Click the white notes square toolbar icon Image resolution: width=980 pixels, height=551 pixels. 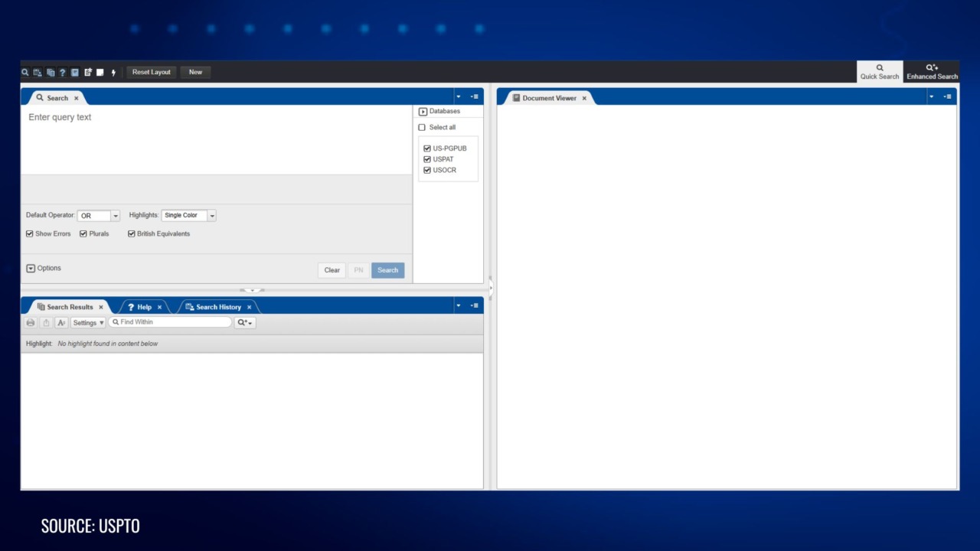click(x=100, y=73)
